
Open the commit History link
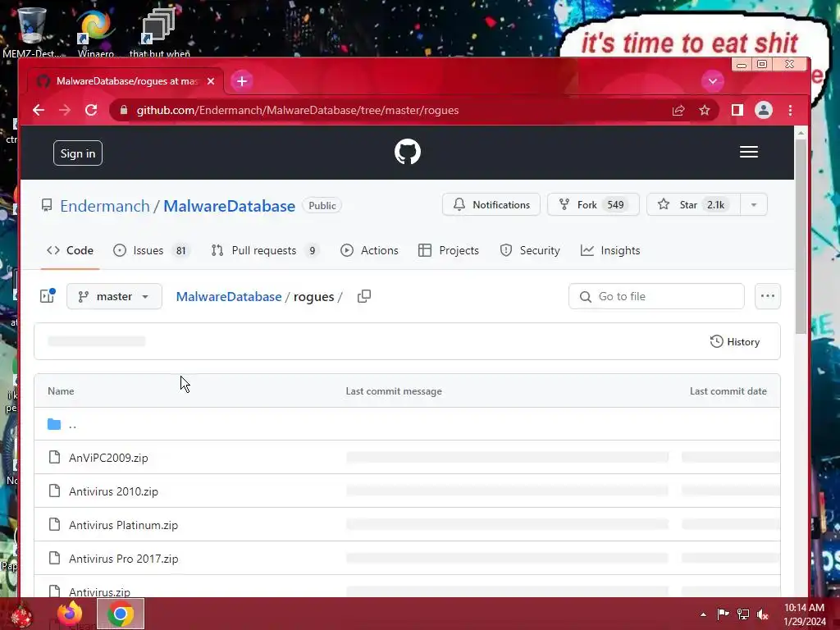735,342
